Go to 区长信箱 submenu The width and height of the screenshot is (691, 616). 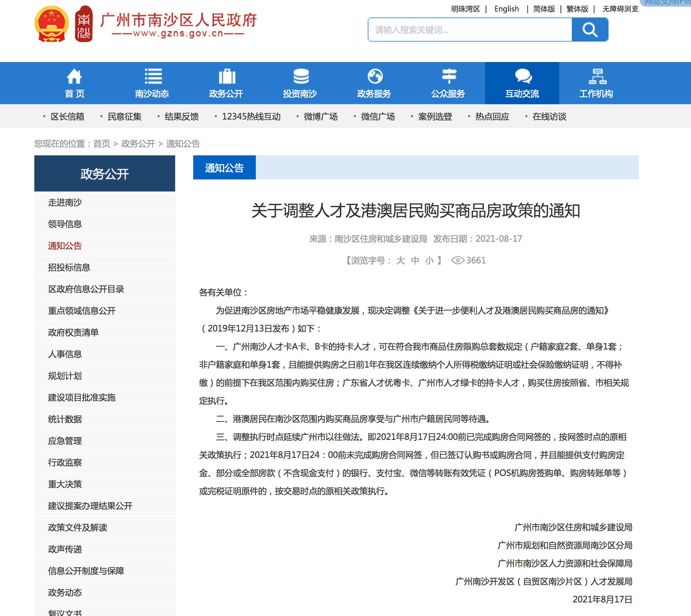(67, 117)
